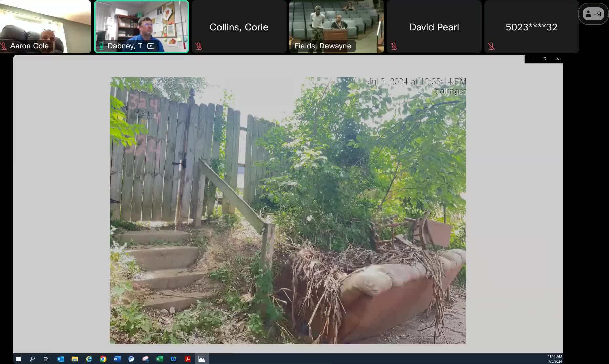Mute Dabney, T's active microphone

(101, 46)
